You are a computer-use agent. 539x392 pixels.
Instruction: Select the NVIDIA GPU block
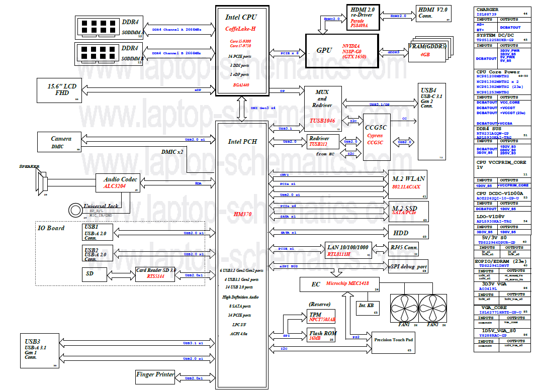click(342, 51)
